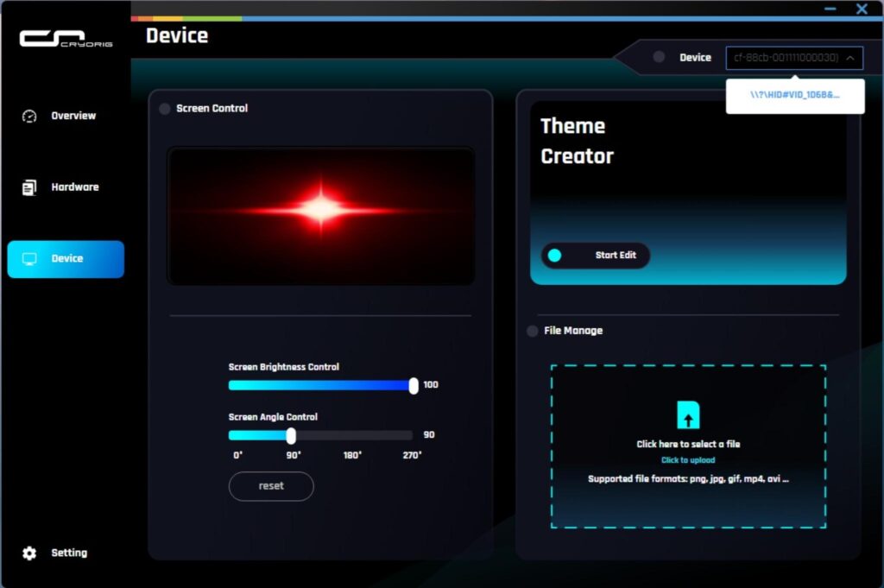Click the 0° angle label
Viewport: 884px width, 588px height.
238,455
